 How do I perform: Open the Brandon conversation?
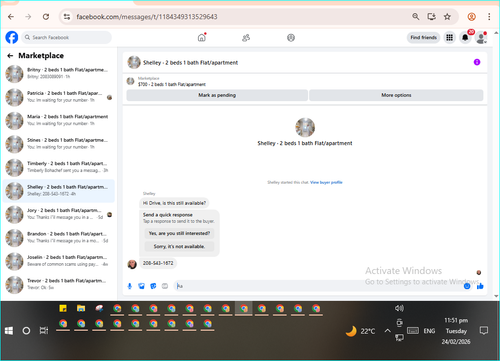pos(59,237)
